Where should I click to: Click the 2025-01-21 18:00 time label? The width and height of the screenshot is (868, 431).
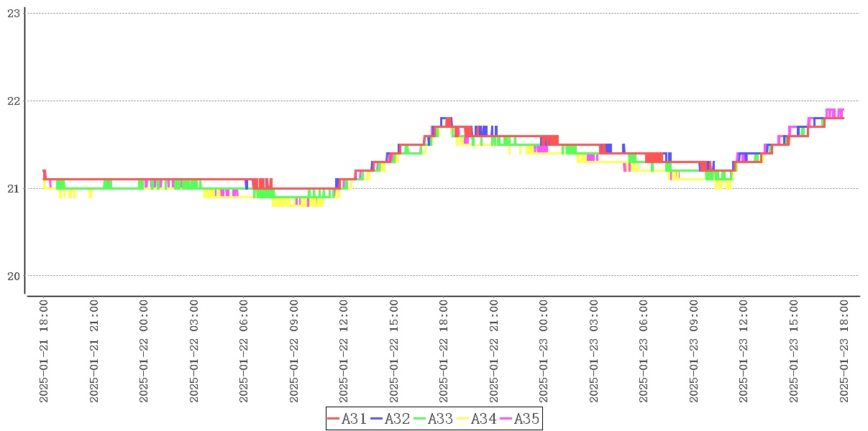[x=44, y=351]
